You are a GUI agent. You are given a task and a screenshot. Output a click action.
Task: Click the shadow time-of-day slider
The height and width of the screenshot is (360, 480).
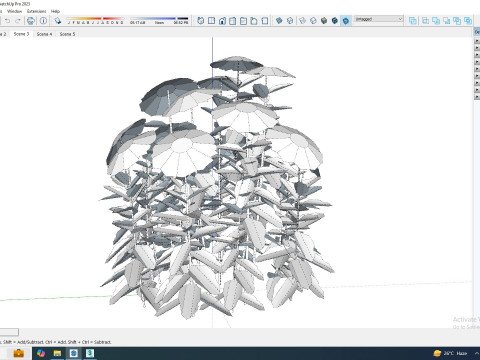(x=159, y=18)
